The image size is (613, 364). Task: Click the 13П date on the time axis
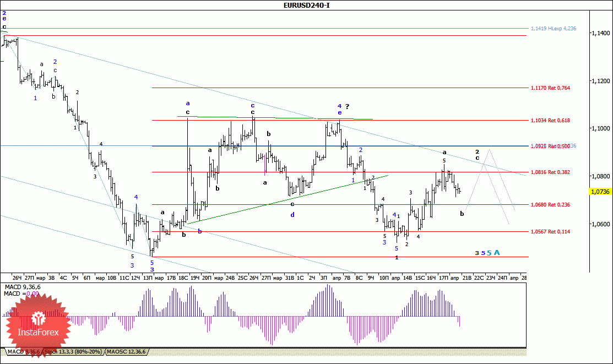pyautogui.click(x=148, y=278)
